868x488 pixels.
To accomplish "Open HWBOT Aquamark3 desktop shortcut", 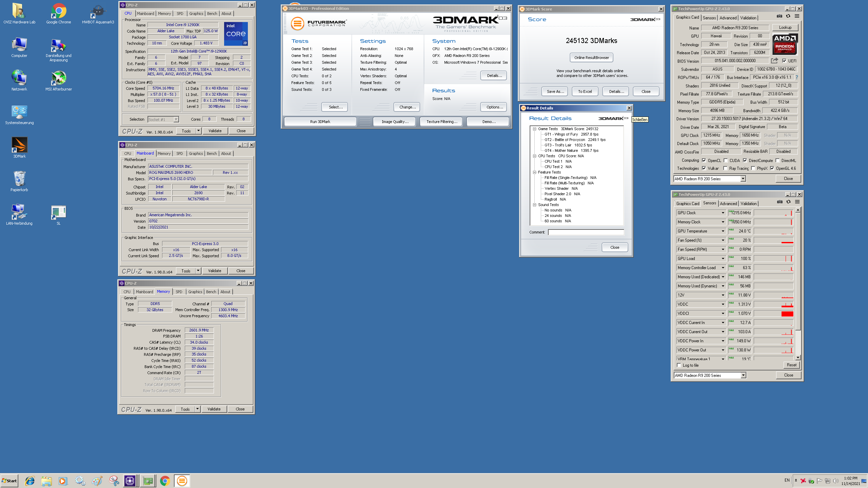I will (98, 14).
